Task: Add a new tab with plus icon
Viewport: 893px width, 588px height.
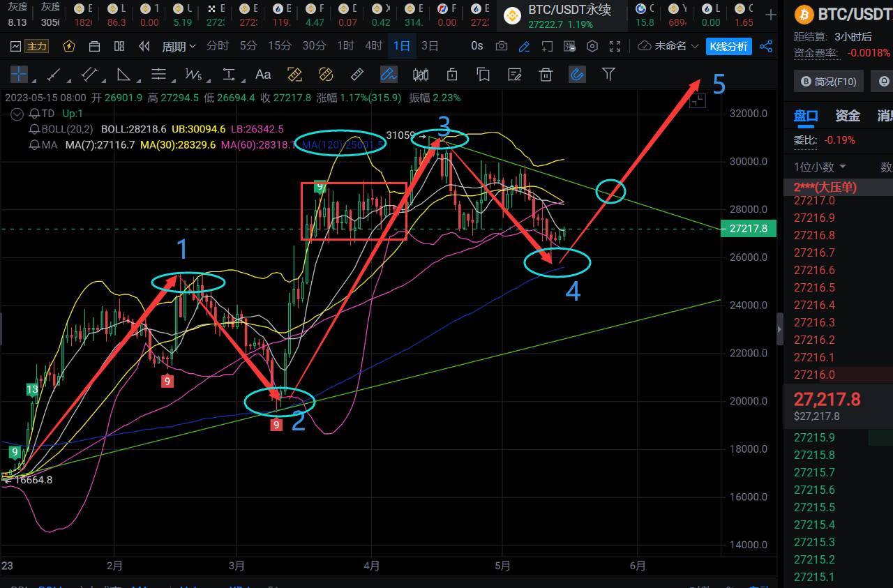Action: 770,15
